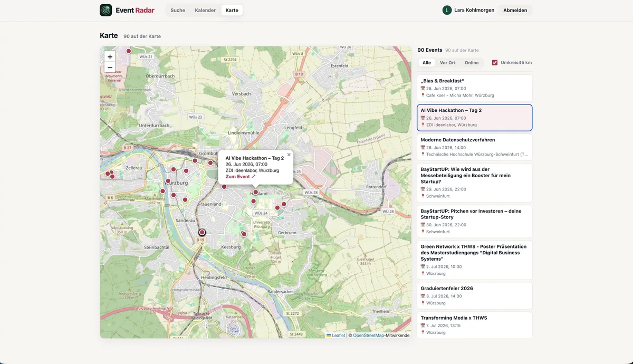Click calendar icon in Moderne Datenschutzverfahren card
The height and width of the screenshot is (364, 633).
click(423, 148)
